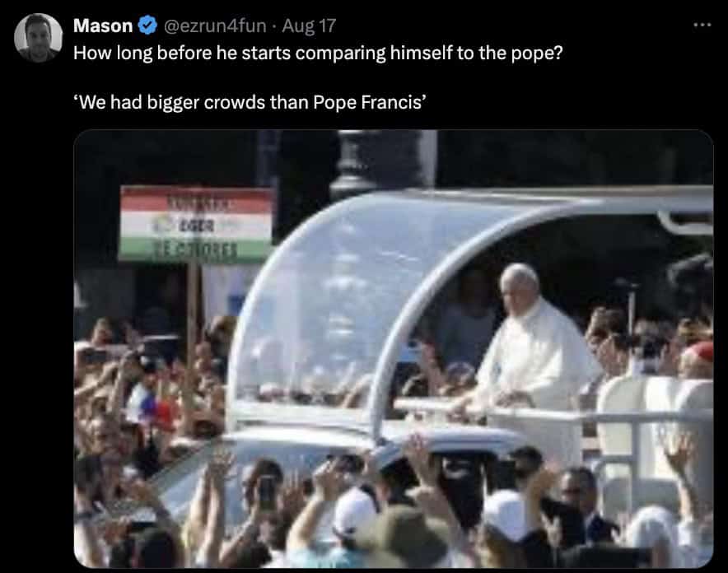Click the 'We had bigger crowds than Pope Francis' line
This screenshot has width=728, height=573.
(x=250, y=102)
